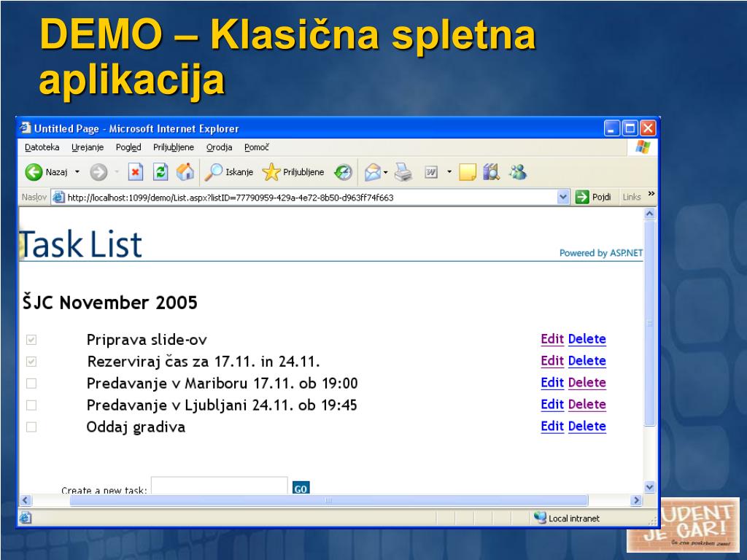Click the horizontal scrollbar thumb

coord(329,500)
